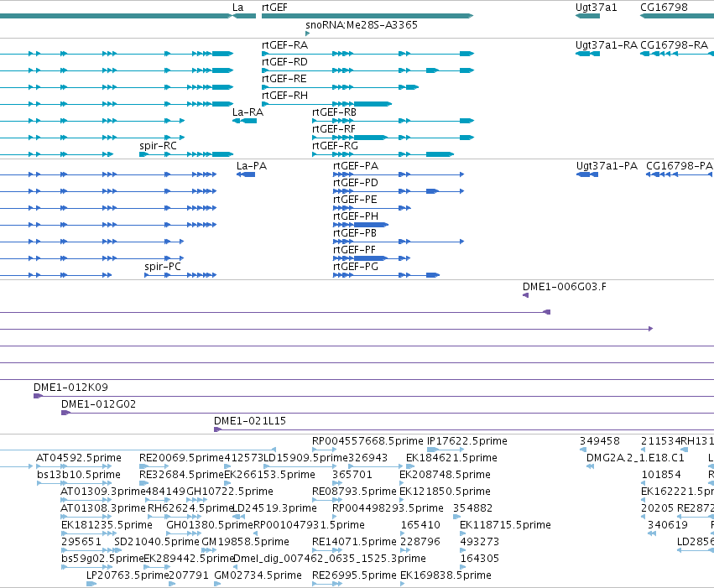Click the rtGEF-RB transcript label
This screenshot has height=588, width=714.
[334, 112]
